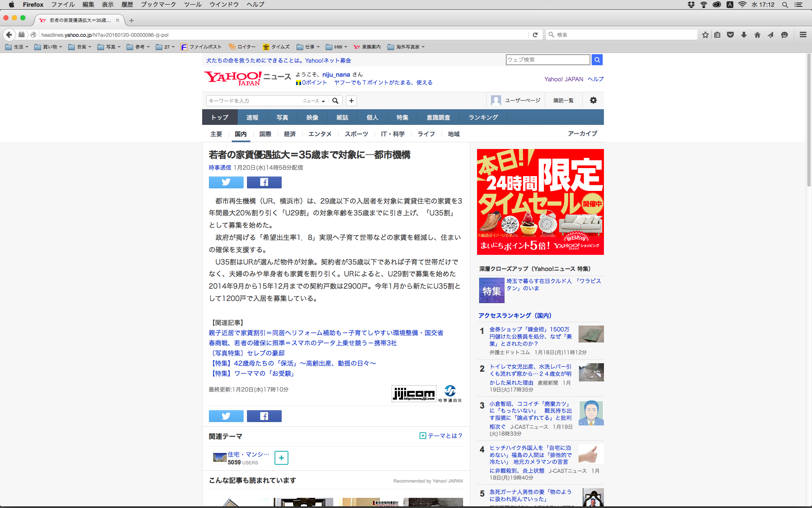The image size is (812, 508).
Task: Click the blue web search magnifier button
Action: [597, 60]
